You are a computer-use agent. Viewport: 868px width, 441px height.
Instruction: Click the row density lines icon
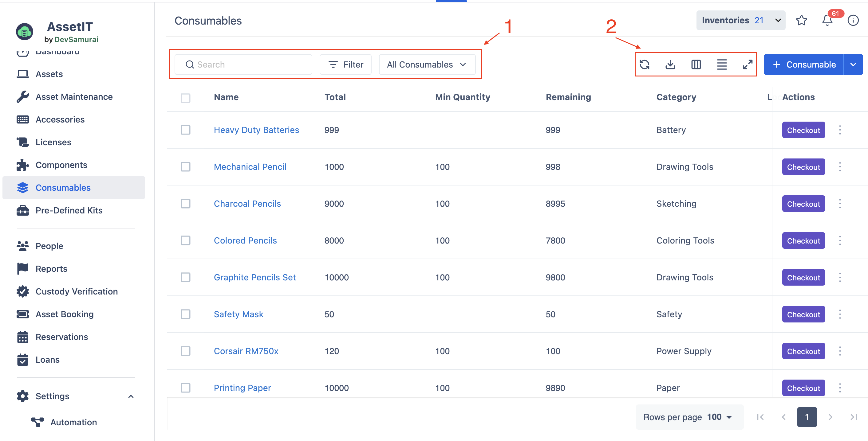721,64
